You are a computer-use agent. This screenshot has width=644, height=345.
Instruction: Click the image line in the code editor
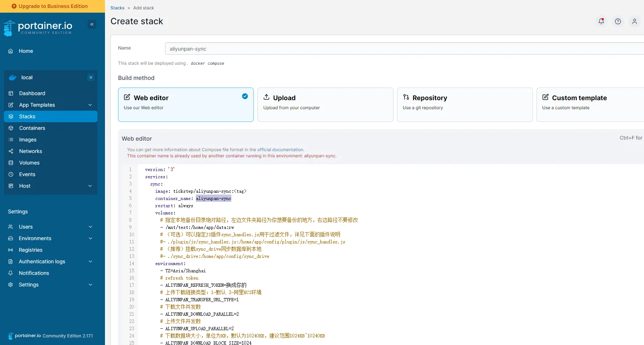pyautogui.click(x=201, y=191)
